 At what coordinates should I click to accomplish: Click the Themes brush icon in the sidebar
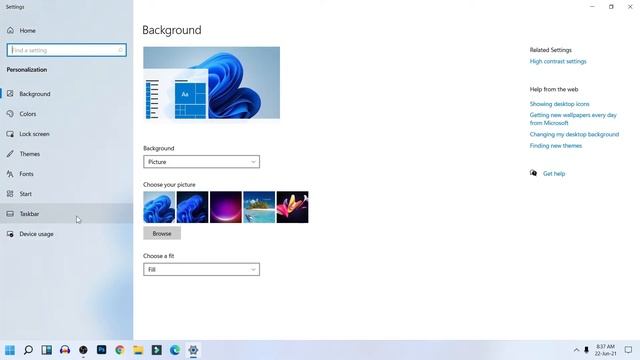click(x=10, y=154)
